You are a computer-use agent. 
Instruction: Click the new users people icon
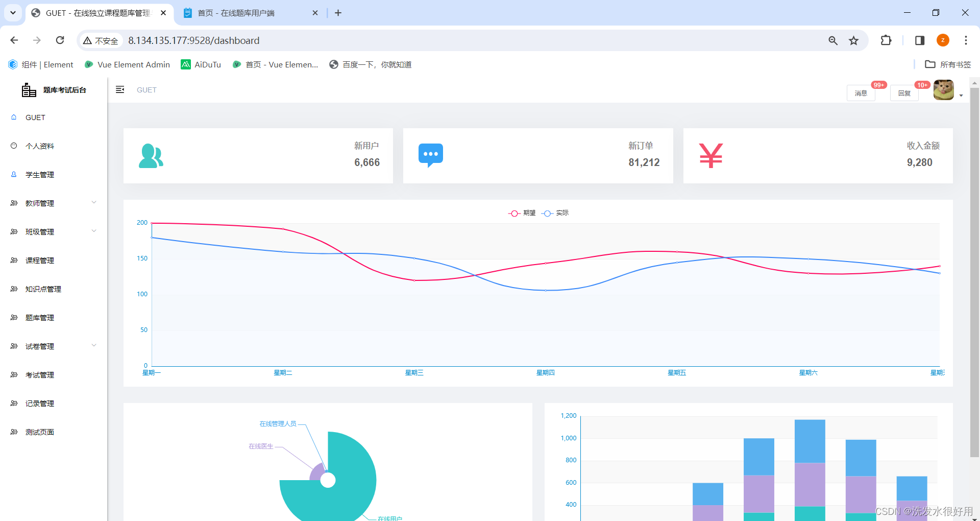click(x=151, y=156)
